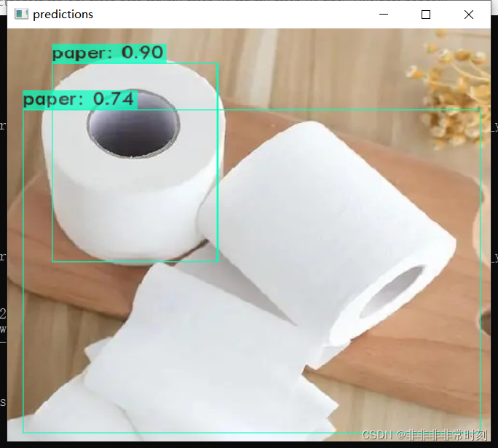Maximize the predictions window
The height and width of the screenshot is (448, 498).
[426, 15]
